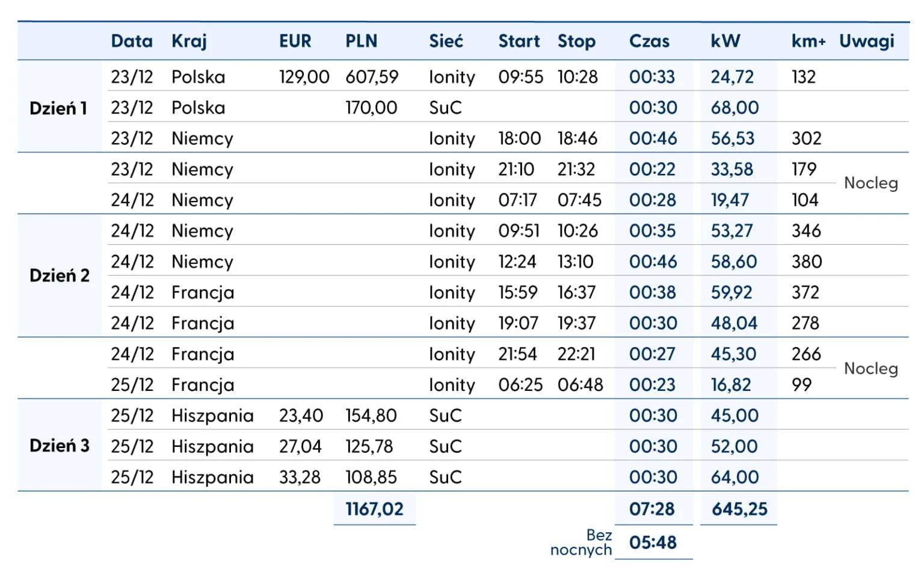Click the Kraj column header
Screen dimensions: 924x578
pos(189,41)
